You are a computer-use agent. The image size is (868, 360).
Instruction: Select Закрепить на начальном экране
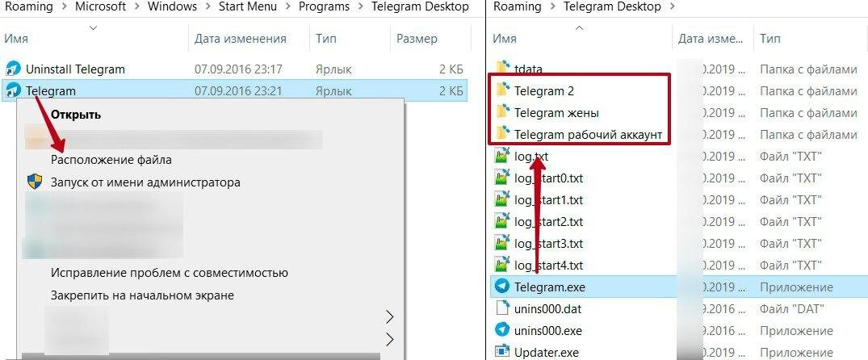[142, 295]
